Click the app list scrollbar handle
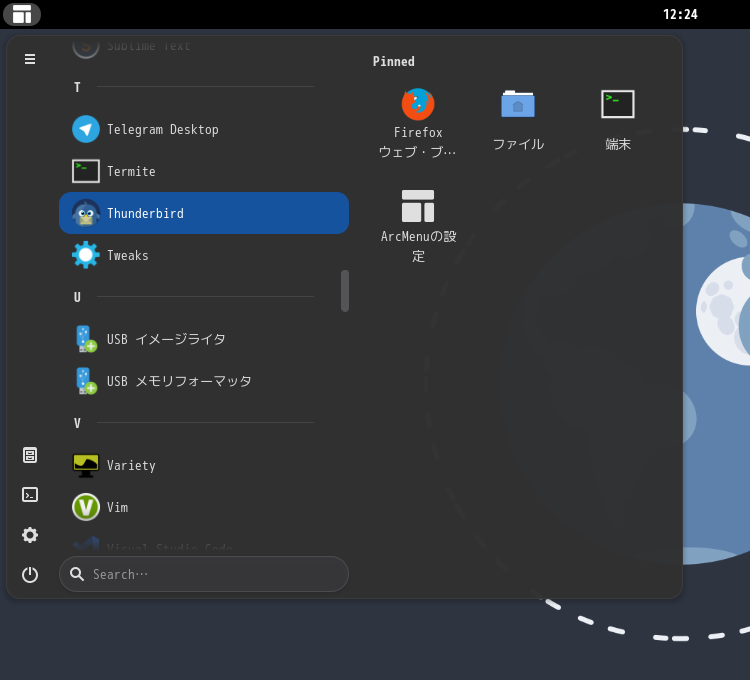The width and height of the screenshot is (750, 680). pos(345,291)
